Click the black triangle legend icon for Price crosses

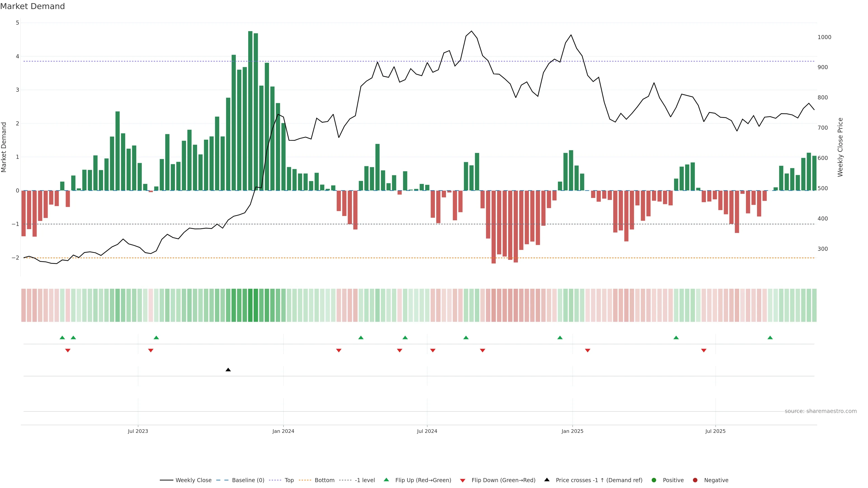(547, 480)
